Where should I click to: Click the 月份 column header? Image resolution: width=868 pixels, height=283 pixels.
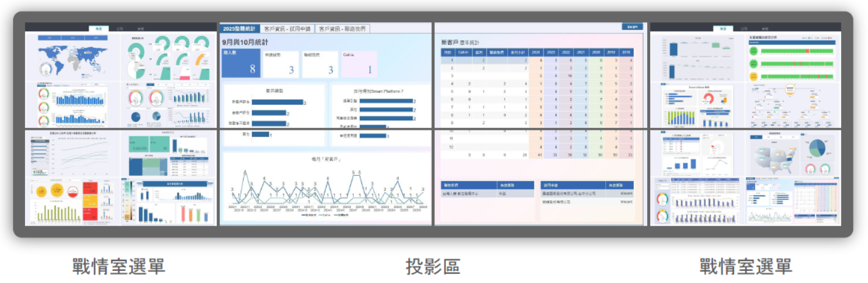(448, 53)
